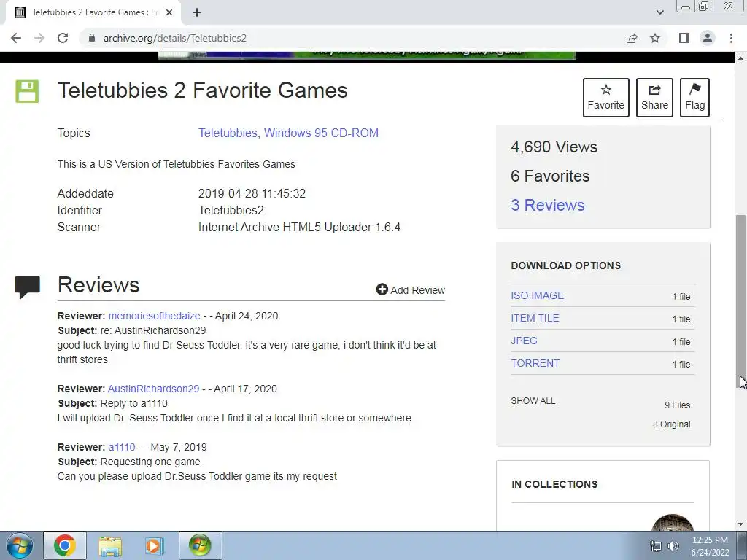Click the volume speaker tray icon

[673, 546]
